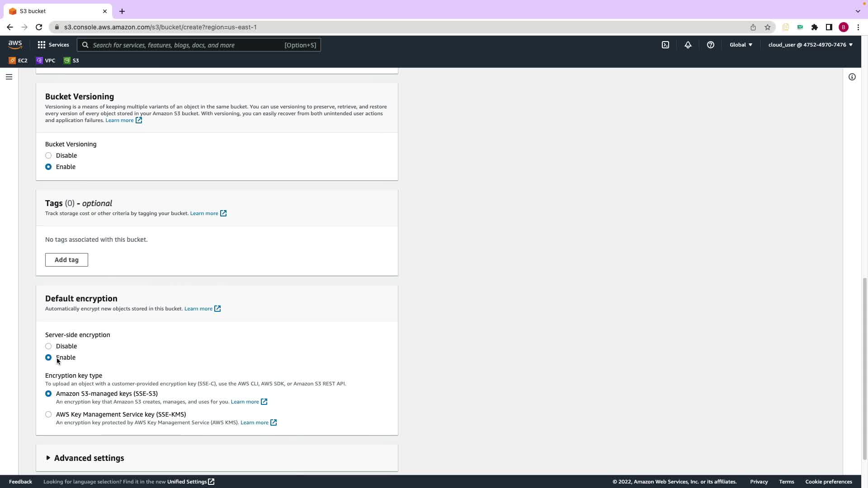This screenshot has width=868, height=488.
Task: Click the Add tag button
Action: pos(66,260)
